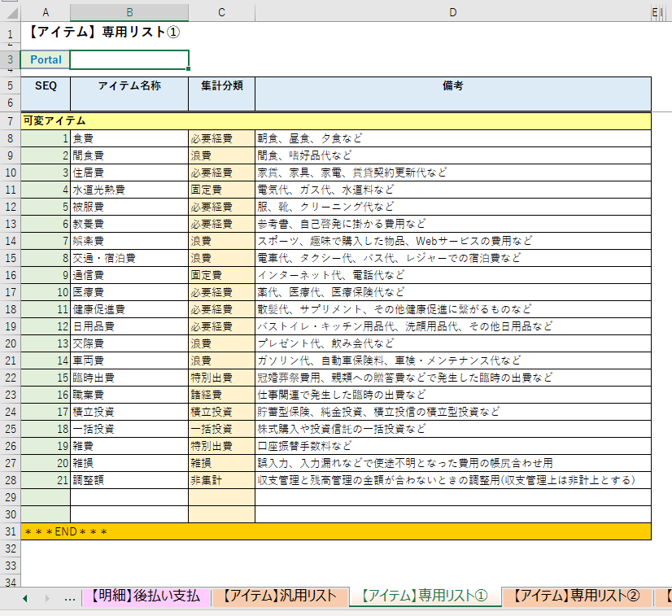Open the 【アイテム】専用リスト② sheet tab
The image size is (672, 616).
[x=577, y=596]
